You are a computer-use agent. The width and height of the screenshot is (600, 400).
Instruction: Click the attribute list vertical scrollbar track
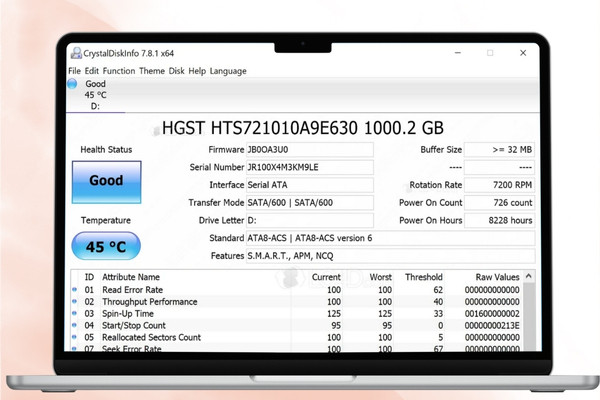pos(529,317)
